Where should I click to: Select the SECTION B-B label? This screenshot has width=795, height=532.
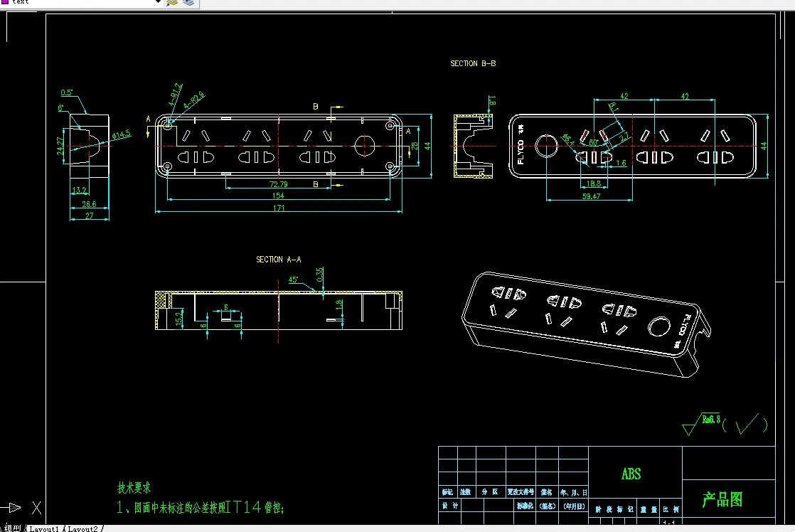coord(473,63)
